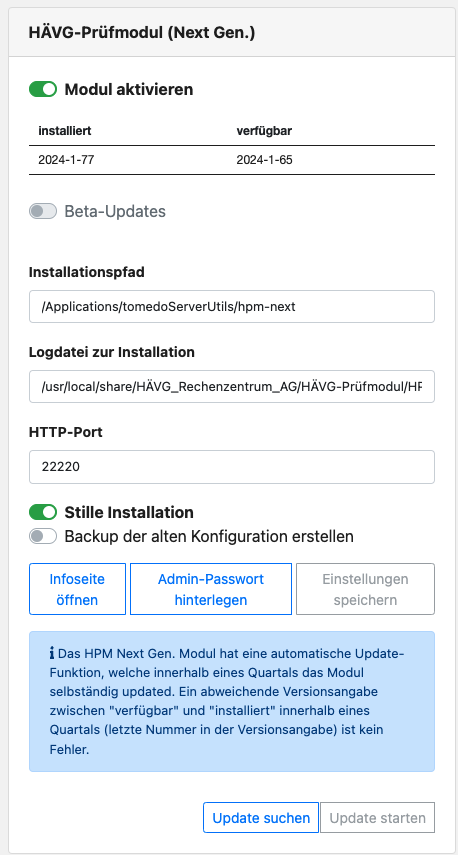Focus the Logdatei zur Installation field
The height and width of the screenshot is (855, 458).
pyautogui.click(x=232, y=387)
